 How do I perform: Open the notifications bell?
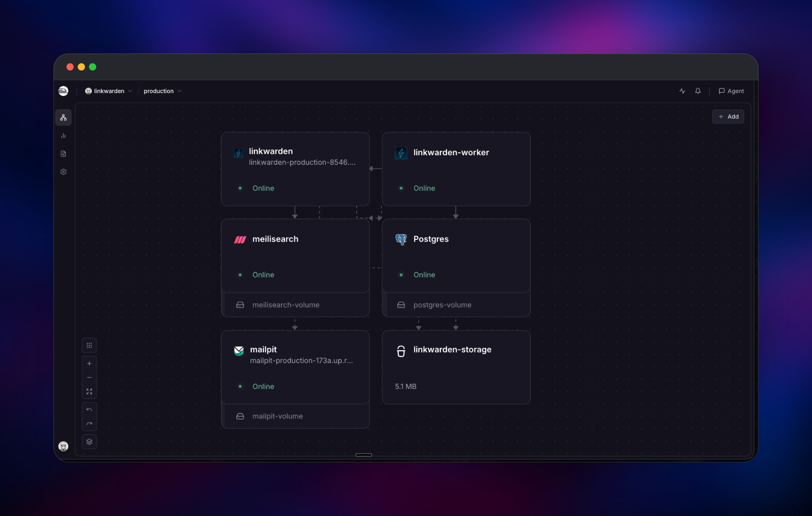[x=698, y=91]
